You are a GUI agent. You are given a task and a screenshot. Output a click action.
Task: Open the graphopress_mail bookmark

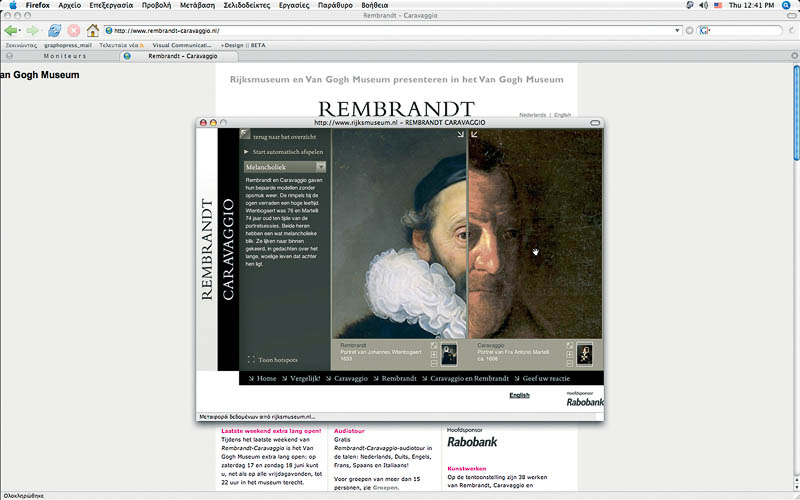pos(68,45)
